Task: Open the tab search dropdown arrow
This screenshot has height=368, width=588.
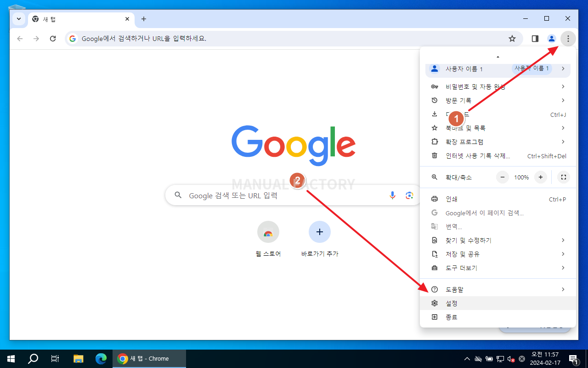Action: click(19, 19)
